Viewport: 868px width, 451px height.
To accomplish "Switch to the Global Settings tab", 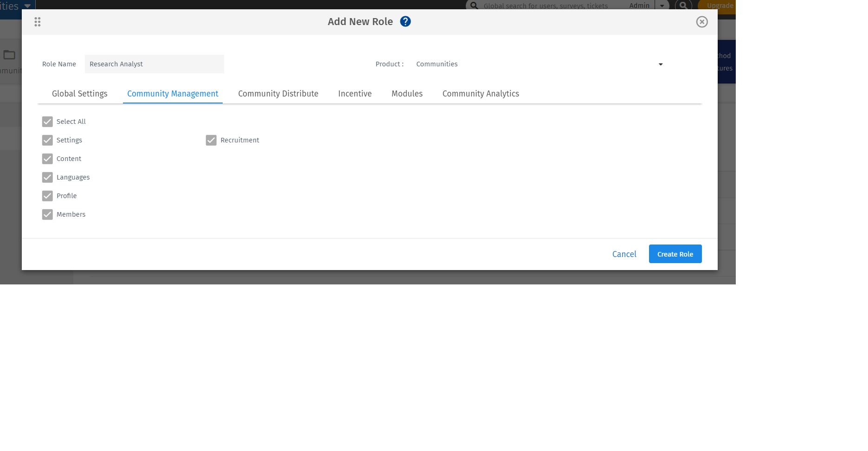I will pos(80,94).
